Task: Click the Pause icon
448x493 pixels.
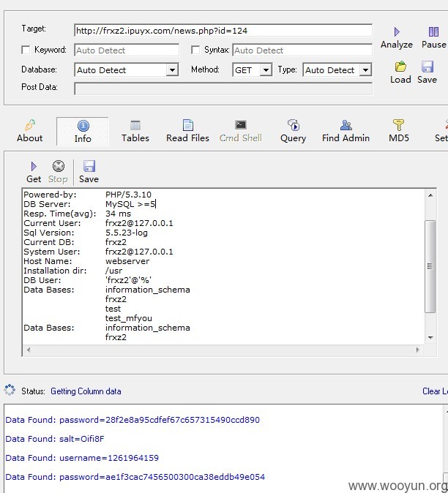Action: 433,31
